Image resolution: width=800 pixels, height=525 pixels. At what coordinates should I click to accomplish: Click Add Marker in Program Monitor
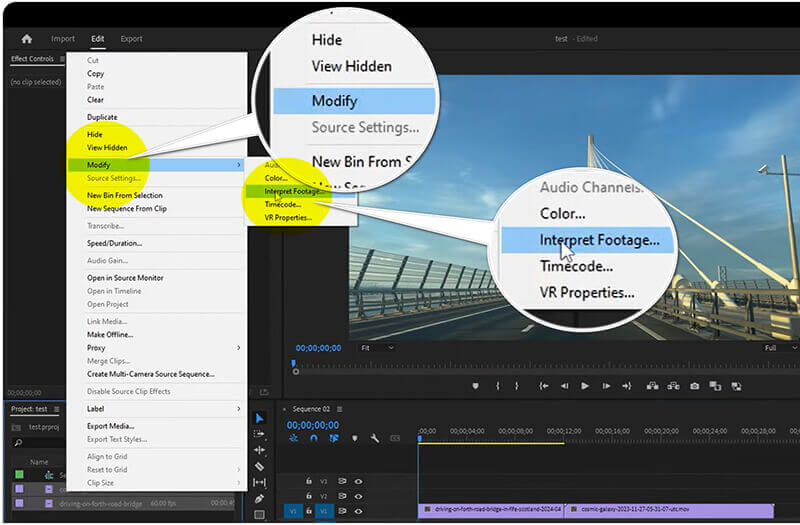(476, 386)
